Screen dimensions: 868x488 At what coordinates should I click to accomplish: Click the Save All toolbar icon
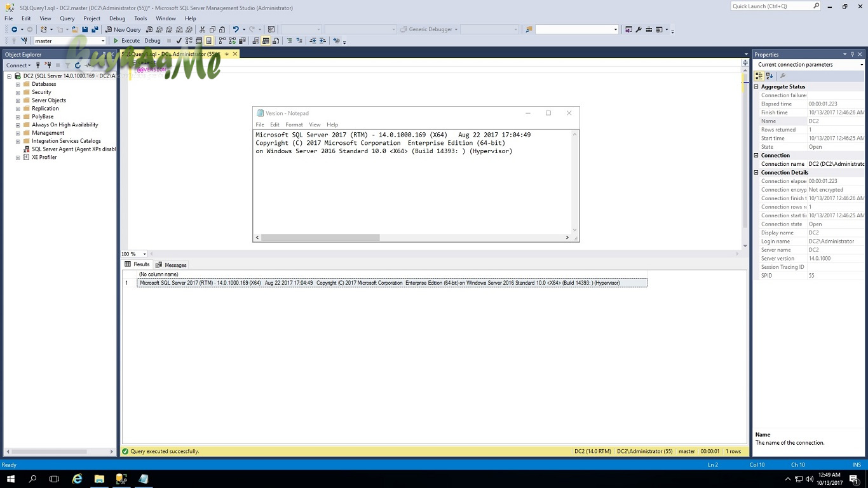pos(94,29)
